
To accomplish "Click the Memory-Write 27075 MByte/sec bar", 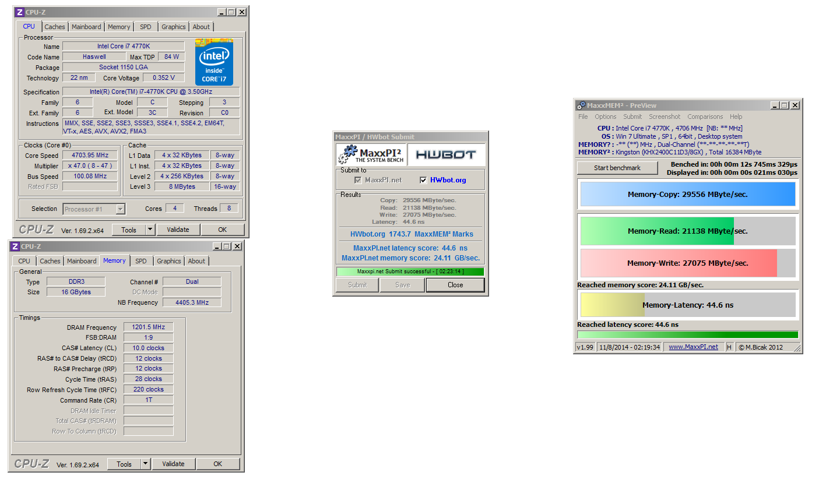I will point(688,263).
